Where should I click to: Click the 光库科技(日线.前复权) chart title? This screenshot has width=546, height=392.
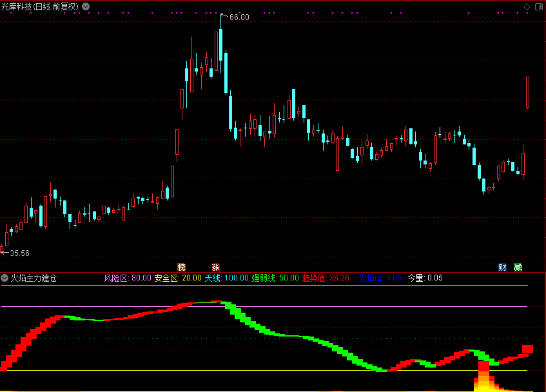[x=40, y=6]
